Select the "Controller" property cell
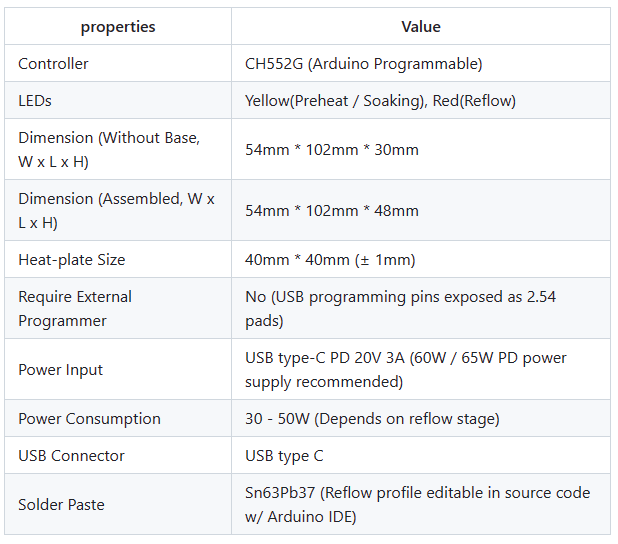 click(54, 64)
